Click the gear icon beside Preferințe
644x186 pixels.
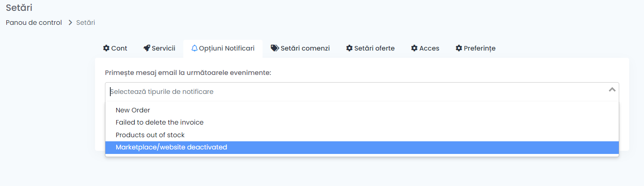[x=459, y=48]
